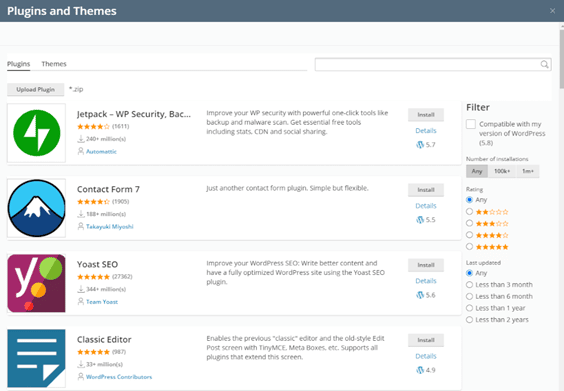Open Details for Yoast SEO
The width and height of the screenshot is (564, 391).
pos(426,281)
